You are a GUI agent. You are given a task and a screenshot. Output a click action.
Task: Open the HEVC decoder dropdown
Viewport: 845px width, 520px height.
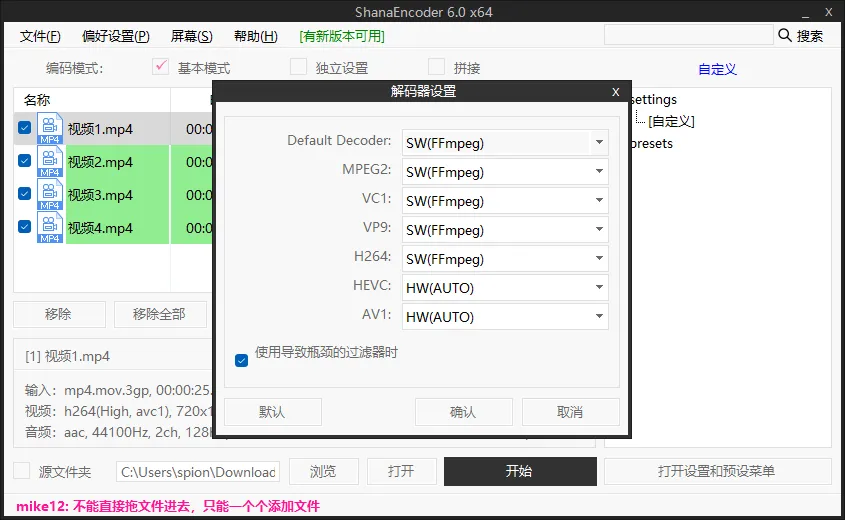[505, 288]
